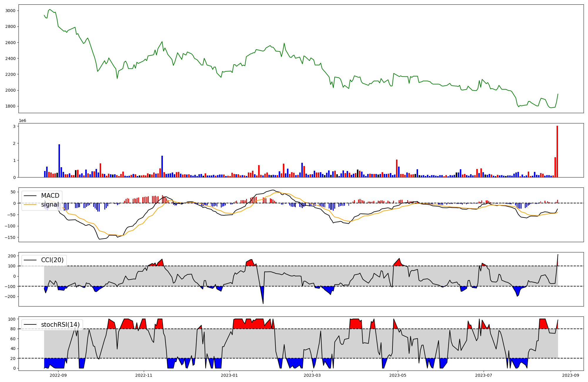Viewport: 588px width, 382px height.
Task: Click the 80 tick on stochRSI axis
Action: [13, 329]
